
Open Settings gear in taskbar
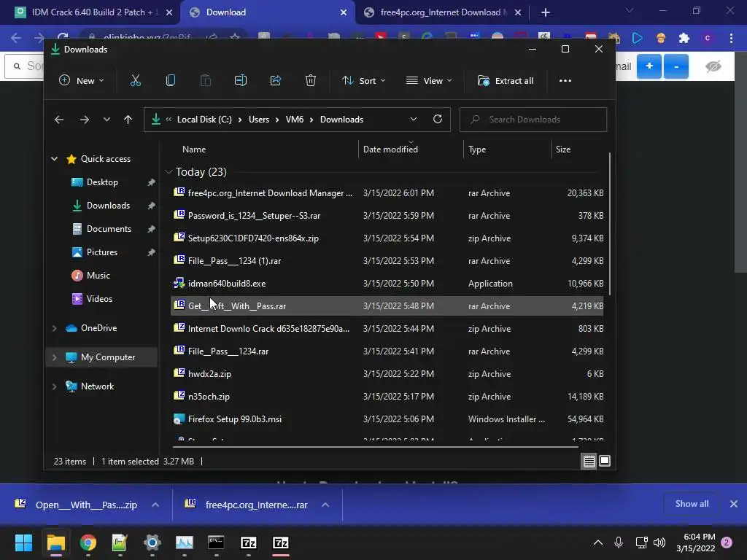152,542
